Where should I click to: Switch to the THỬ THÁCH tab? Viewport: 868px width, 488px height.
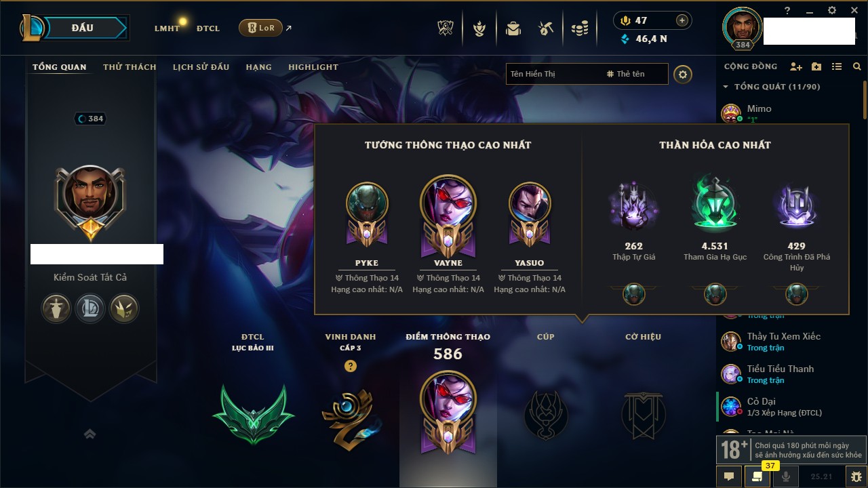click(130, 67)
